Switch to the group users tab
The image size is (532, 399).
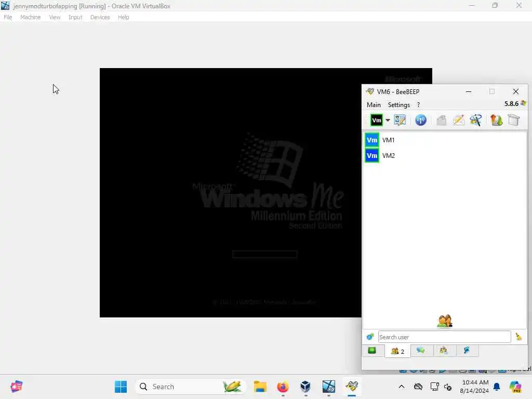click(x=444, y=351)
